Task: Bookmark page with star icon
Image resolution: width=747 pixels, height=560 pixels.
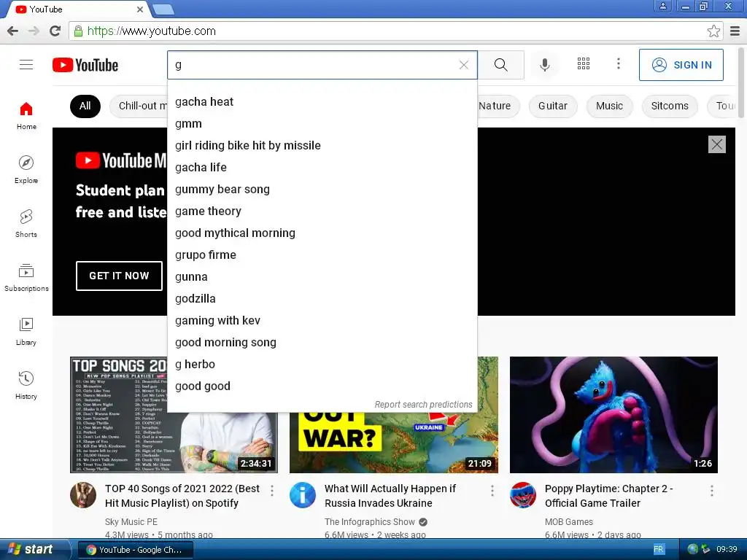Action: coord(713,31)
